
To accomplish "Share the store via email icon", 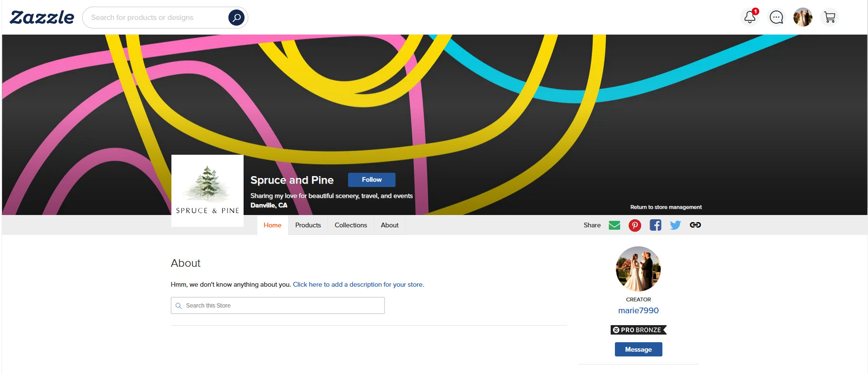I will point(614,225).
